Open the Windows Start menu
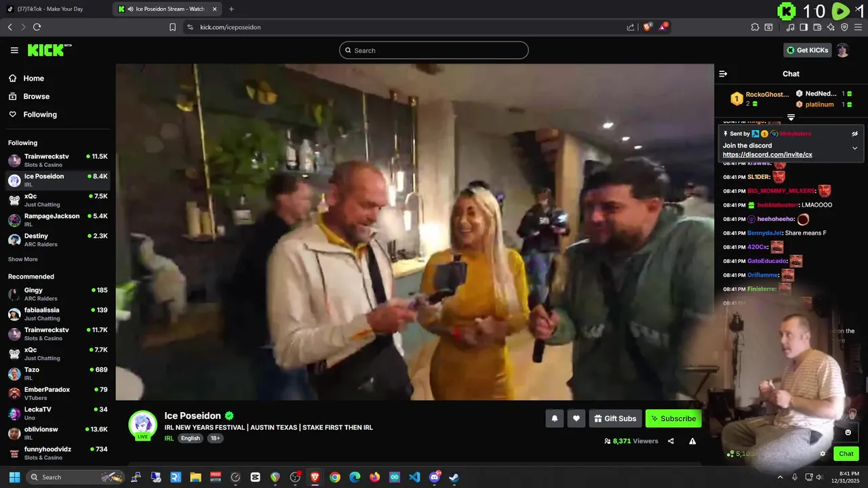The height and width of the screenshot is (488, 868). (x=14, y=477)
